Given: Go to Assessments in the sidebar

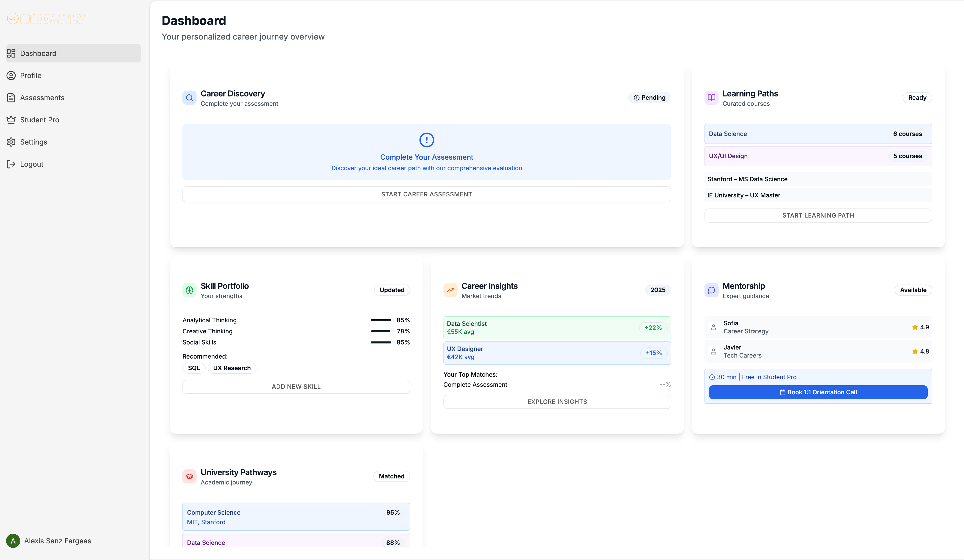Looking at the screenshot, I should 42,98.
